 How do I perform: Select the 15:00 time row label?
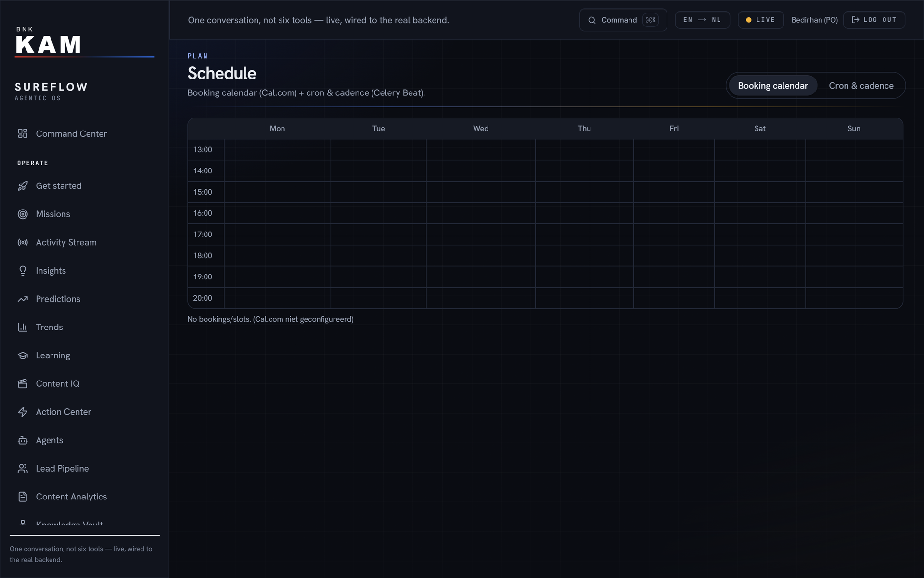[x=203, y=192]
